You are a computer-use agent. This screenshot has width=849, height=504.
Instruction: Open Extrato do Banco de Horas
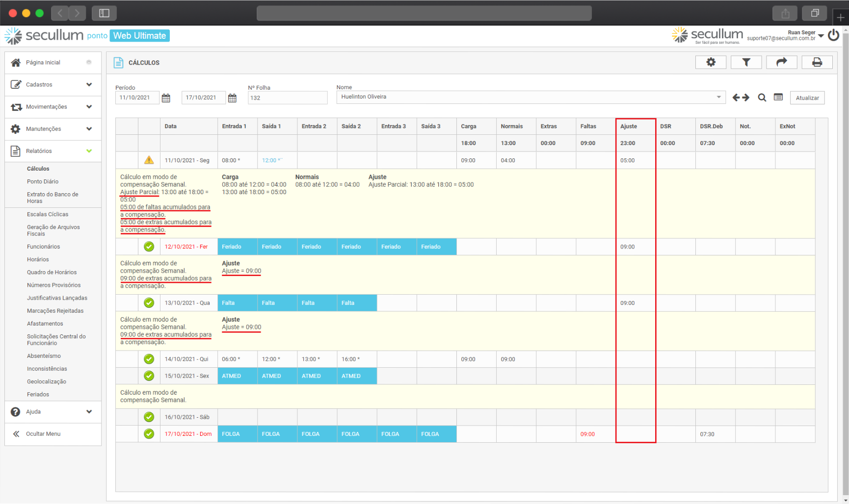point(53,198)
